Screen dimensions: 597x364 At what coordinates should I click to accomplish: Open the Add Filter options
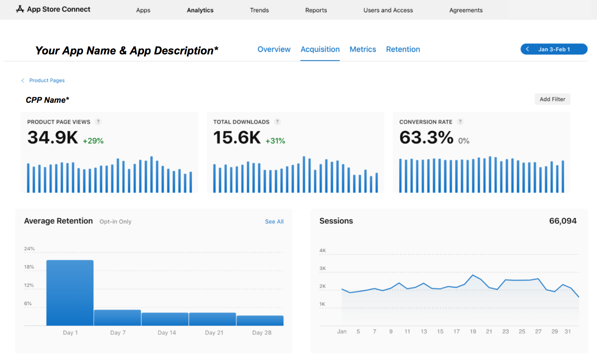pos(552,99)
